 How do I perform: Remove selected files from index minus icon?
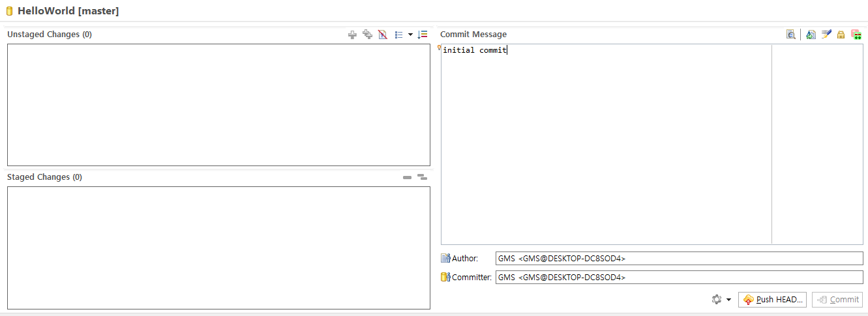pyautogui.click(x=407, y=177)
